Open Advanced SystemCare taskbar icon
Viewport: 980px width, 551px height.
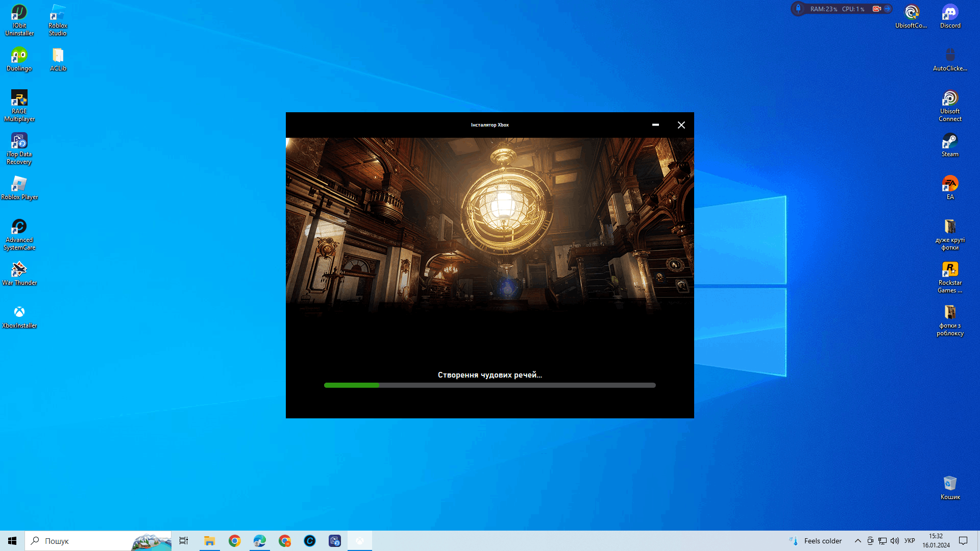point(309,541)
